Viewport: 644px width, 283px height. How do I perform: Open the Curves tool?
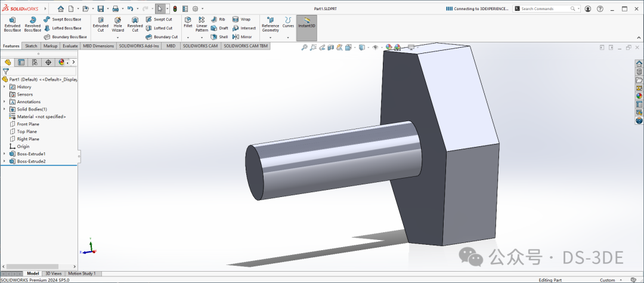[288, 22]
